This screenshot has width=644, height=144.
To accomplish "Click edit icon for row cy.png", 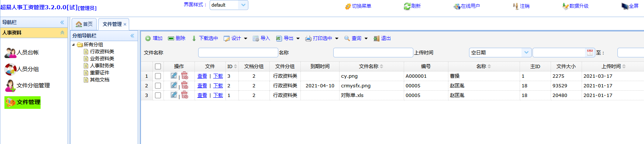I will coord(174,76).
